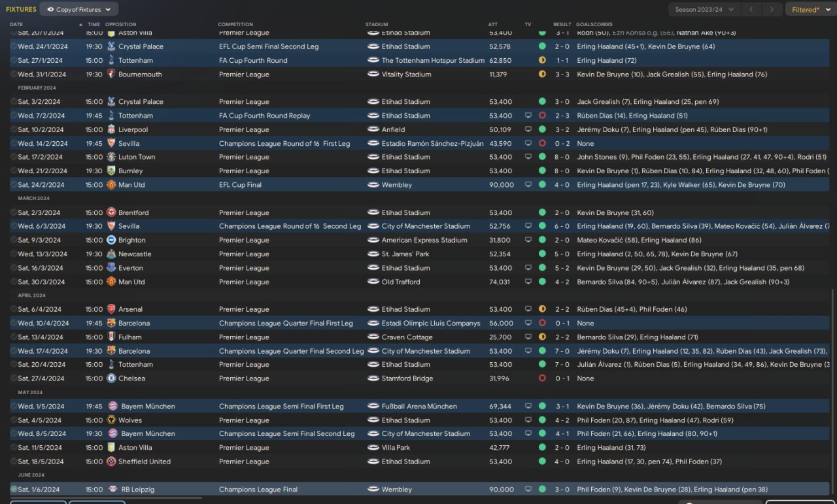Click the Bournemouth club badge

pos(111,75)
